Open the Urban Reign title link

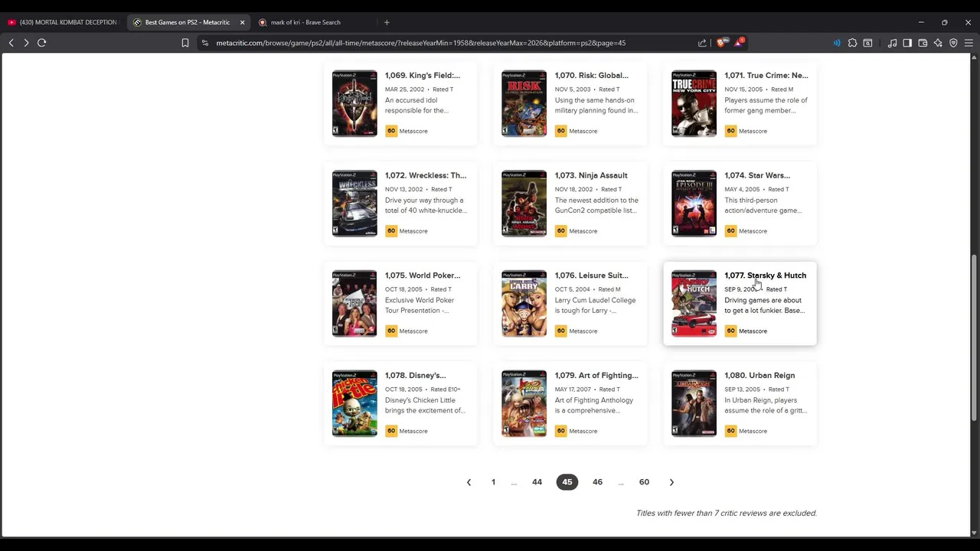759,376
